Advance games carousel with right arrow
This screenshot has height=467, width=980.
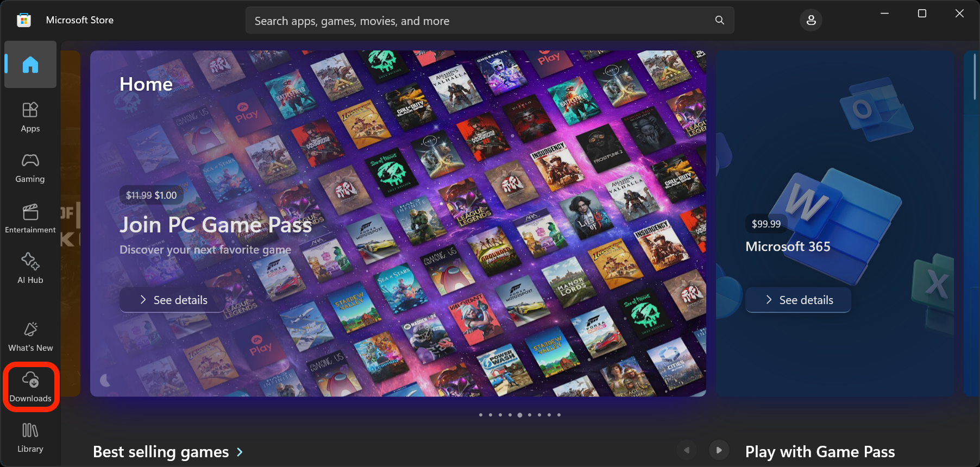pos(719,450)
